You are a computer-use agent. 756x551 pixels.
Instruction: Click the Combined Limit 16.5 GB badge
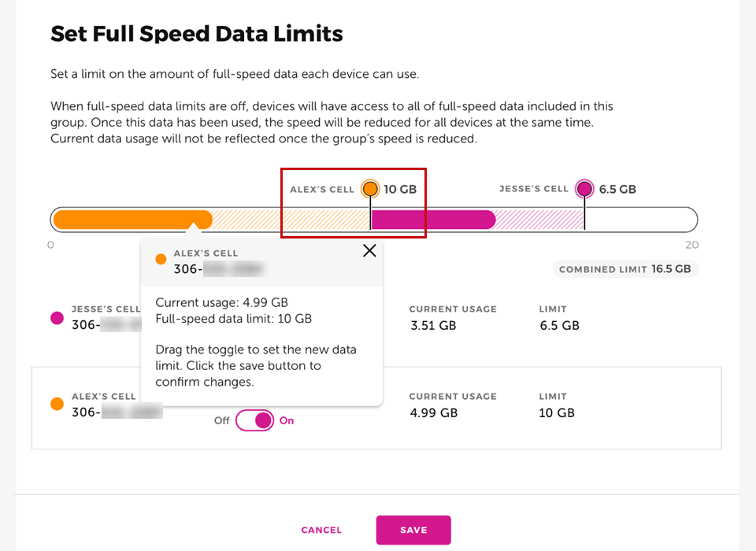point(624,269)
